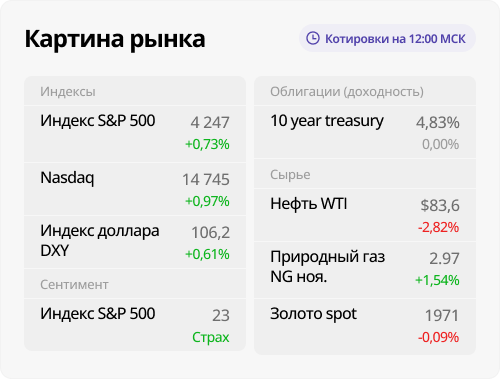The height and width of the screenshot is (379, 500).
Task: Open the 'Индекс S&P 500' index row
Action: tap(135, 134)
